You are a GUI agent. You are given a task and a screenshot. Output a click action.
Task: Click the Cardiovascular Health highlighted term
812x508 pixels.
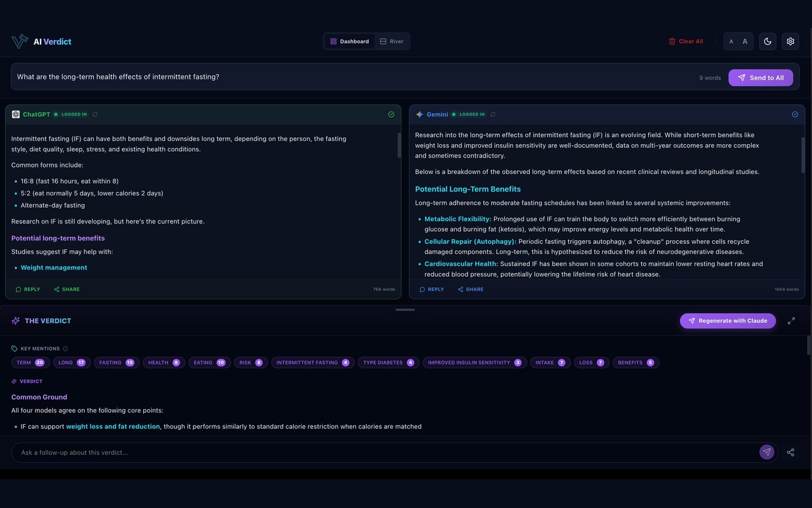pyautogui.click(x=461, y=264)
